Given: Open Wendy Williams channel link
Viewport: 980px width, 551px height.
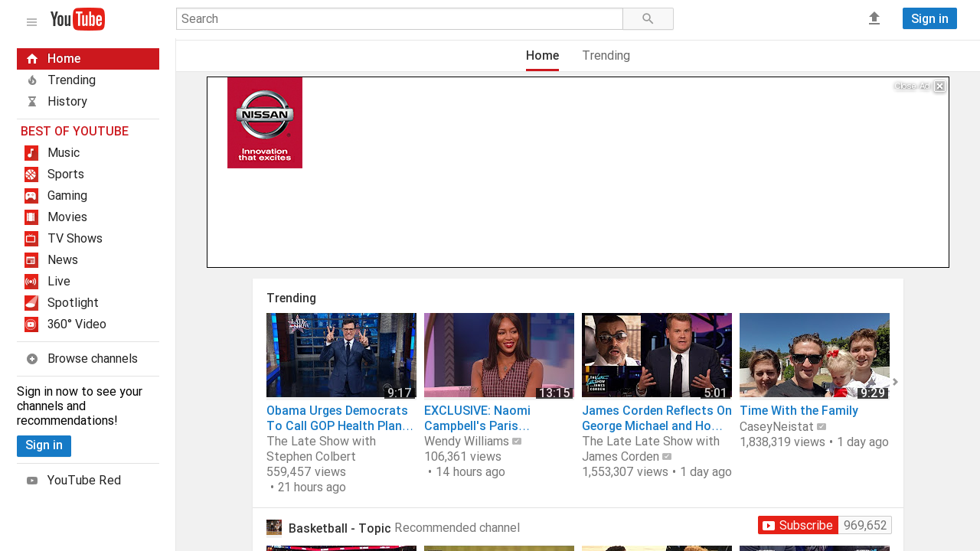Looking at the screenshot, I should 466,442.
